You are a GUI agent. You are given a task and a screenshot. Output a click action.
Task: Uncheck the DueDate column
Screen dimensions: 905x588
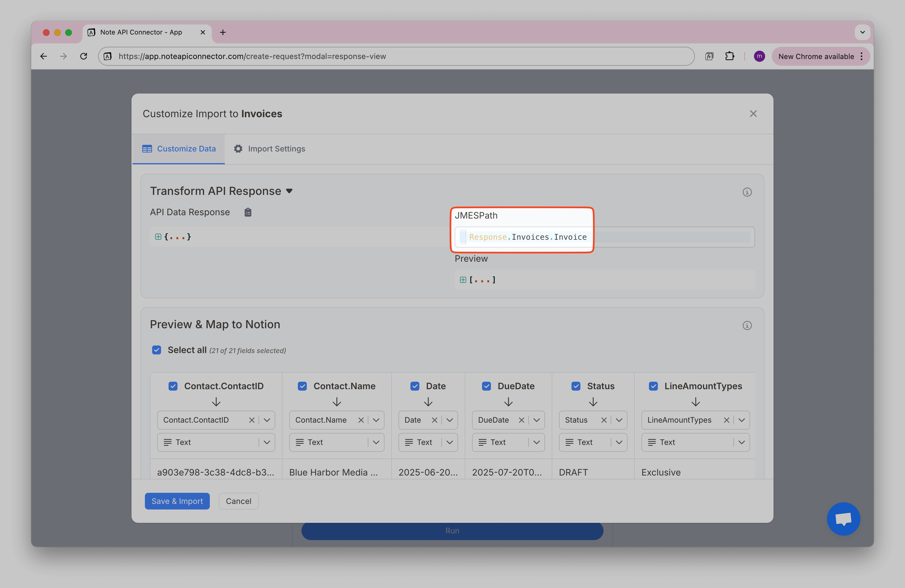pos(486,386)
